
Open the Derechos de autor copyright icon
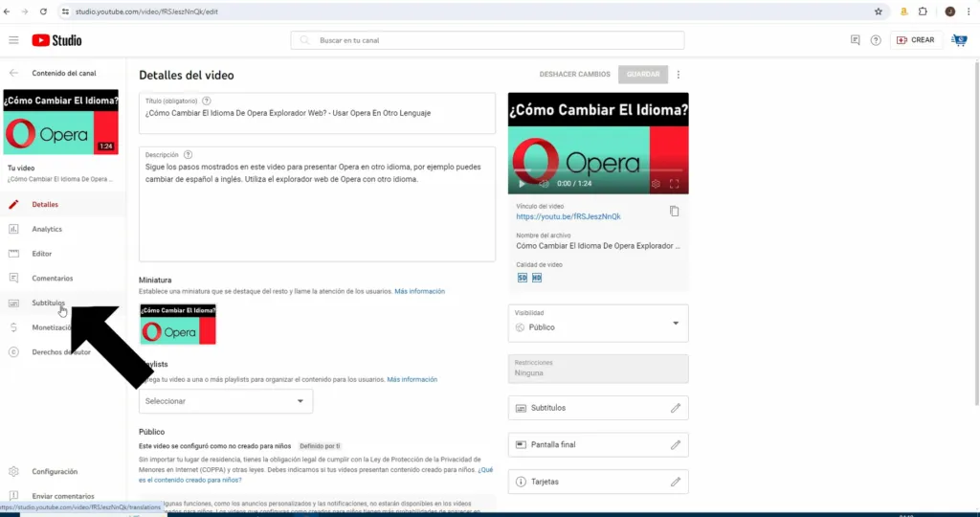[x=13, y=352]
